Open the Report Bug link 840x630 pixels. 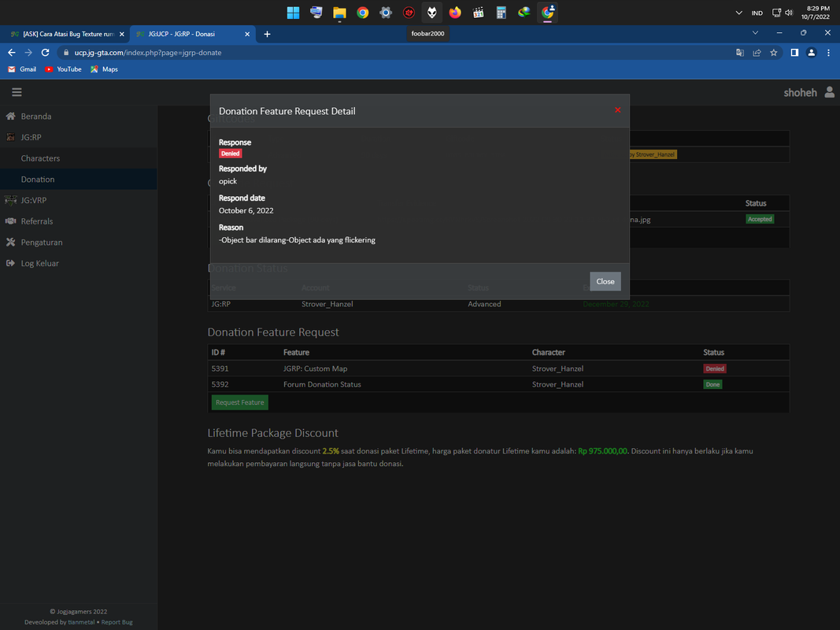coord(117,622)
